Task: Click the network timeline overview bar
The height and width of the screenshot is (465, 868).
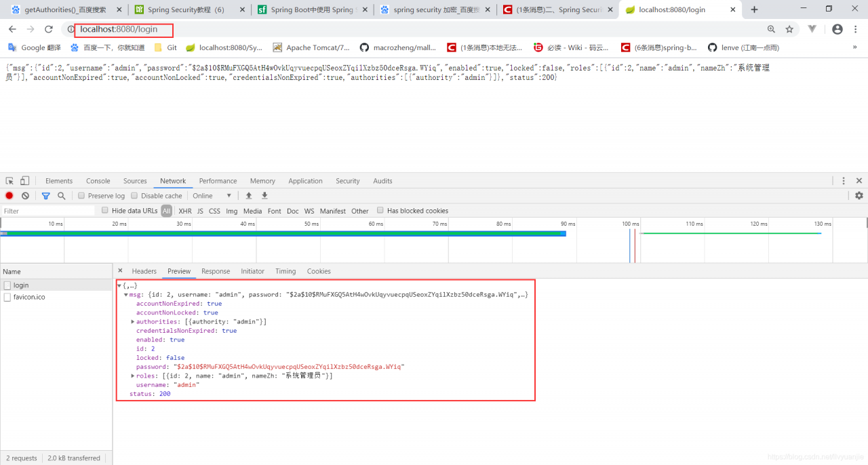Action: pyautogui.click(x=434, y=240)
